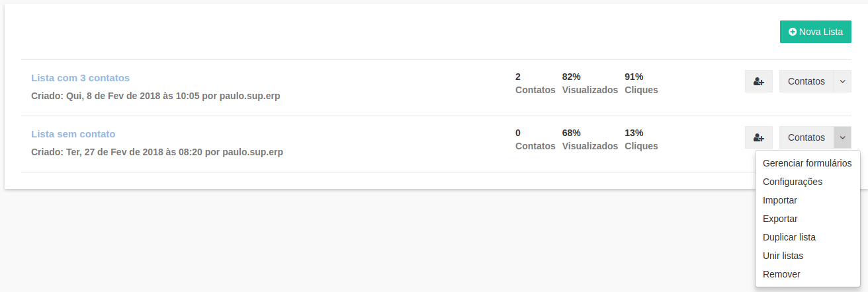The width and height of the screenshot is (868, 292).
Task: Click the 68% Visualizados statistic
Action: tap(589, 139)
